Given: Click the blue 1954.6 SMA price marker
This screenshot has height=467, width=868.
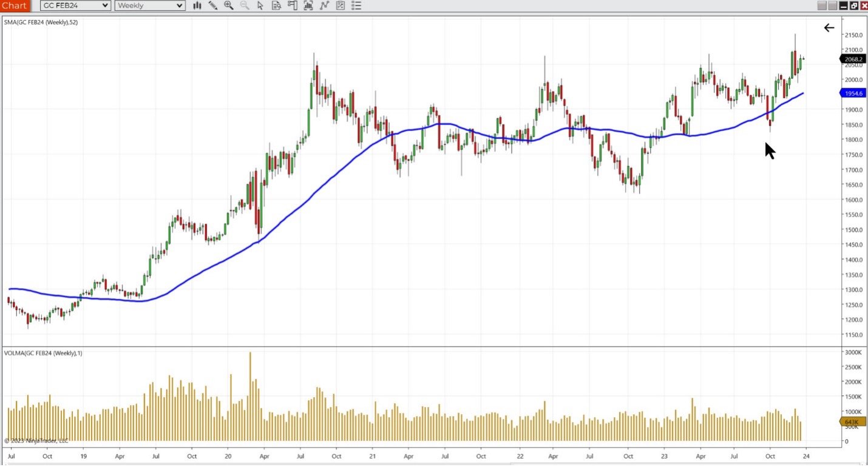Looking at the screenshot, I should tap(853, 93).
